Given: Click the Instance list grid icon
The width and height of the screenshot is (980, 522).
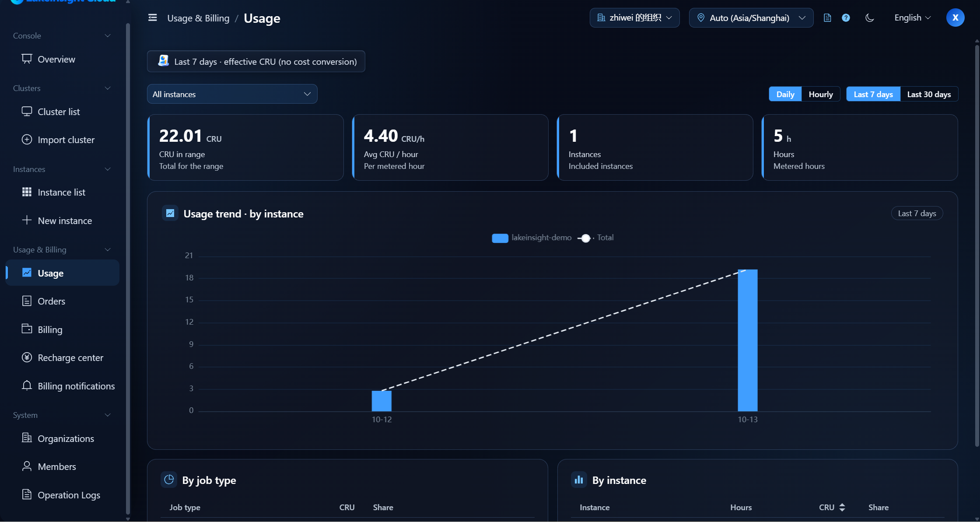Looking at the screenshot, I should click(x=27, y=192).
